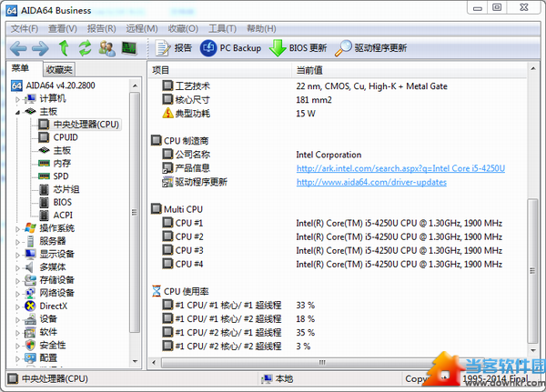Click the DirectX yellow X icon
This screenshot has width=546, height=392.
[30, 306]
